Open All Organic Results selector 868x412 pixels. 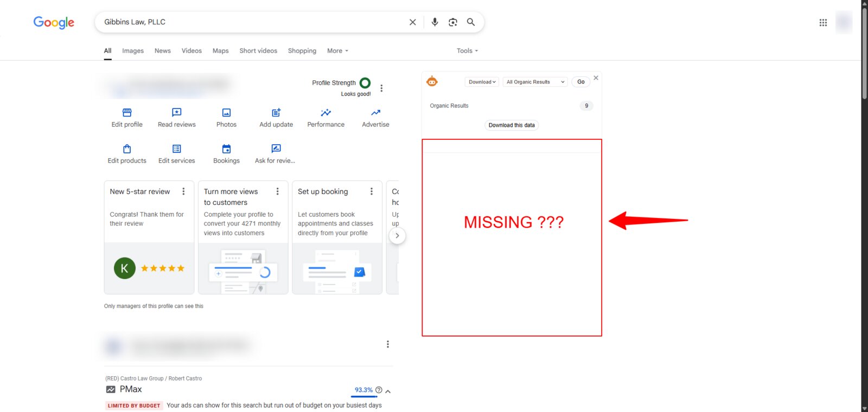click(x=535, y=82)
